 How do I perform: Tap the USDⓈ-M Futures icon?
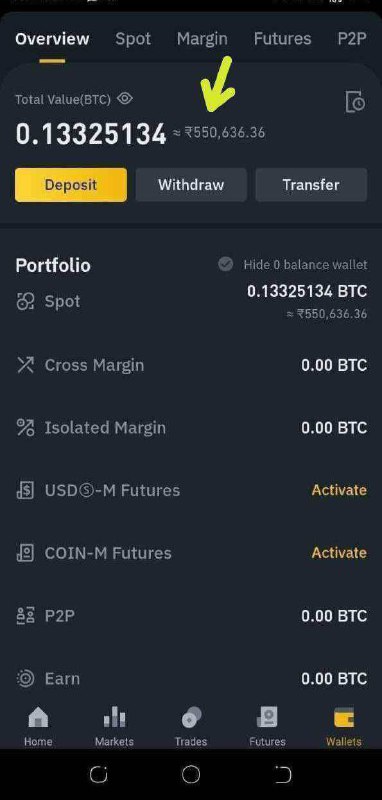[x=26, y=490]
